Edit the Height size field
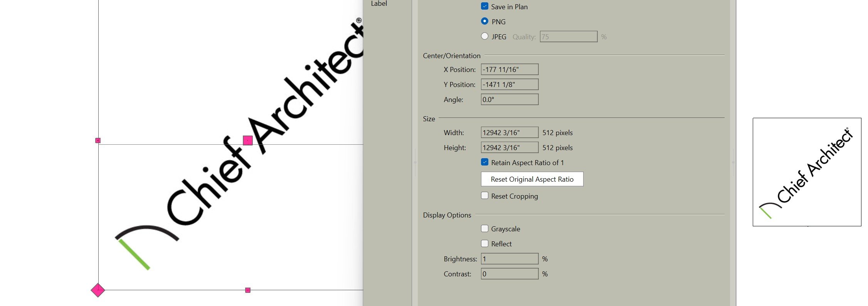Screen dimensions: 868x306 (x=510, y=147)
